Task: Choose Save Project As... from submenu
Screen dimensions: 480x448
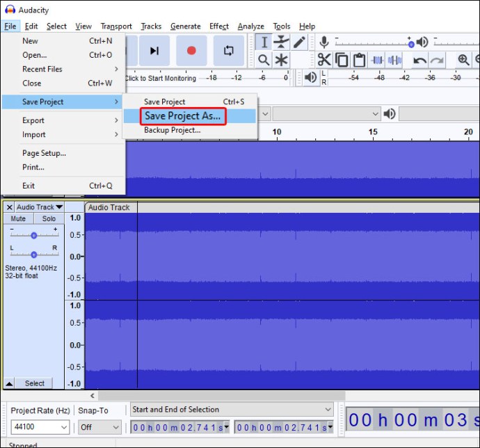Action: 189,116
